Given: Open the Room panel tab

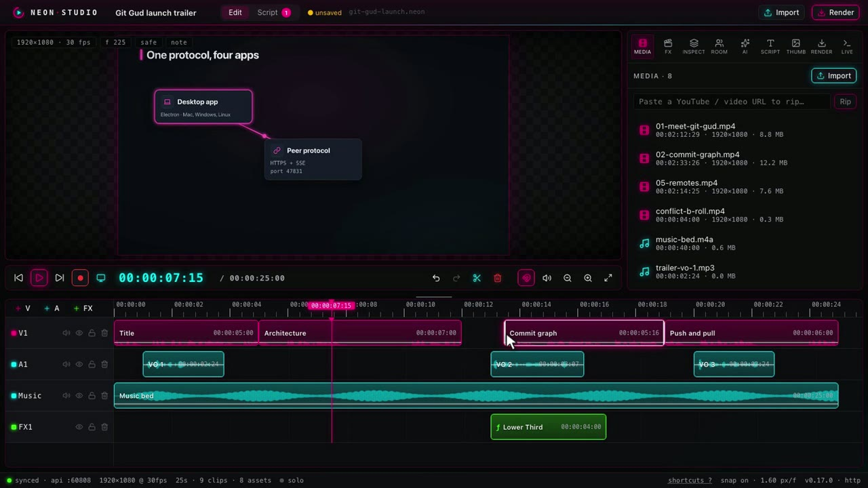Looking at the screenshot, I should tap(719, 46).
